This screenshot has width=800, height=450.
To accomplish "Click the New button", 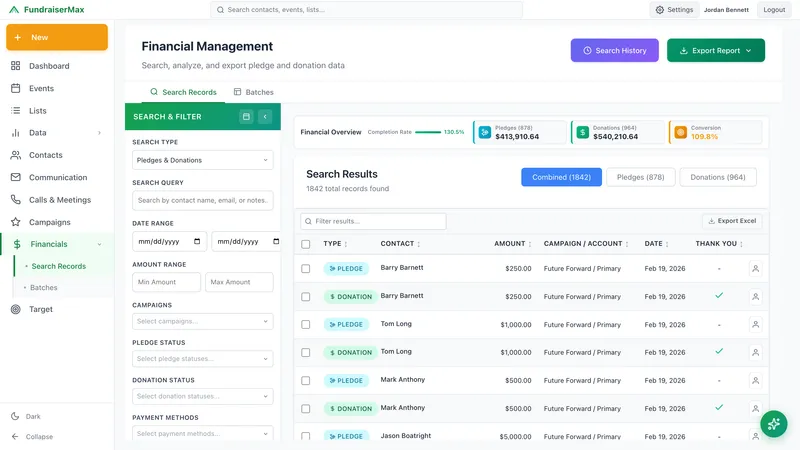I will [57, 37].
